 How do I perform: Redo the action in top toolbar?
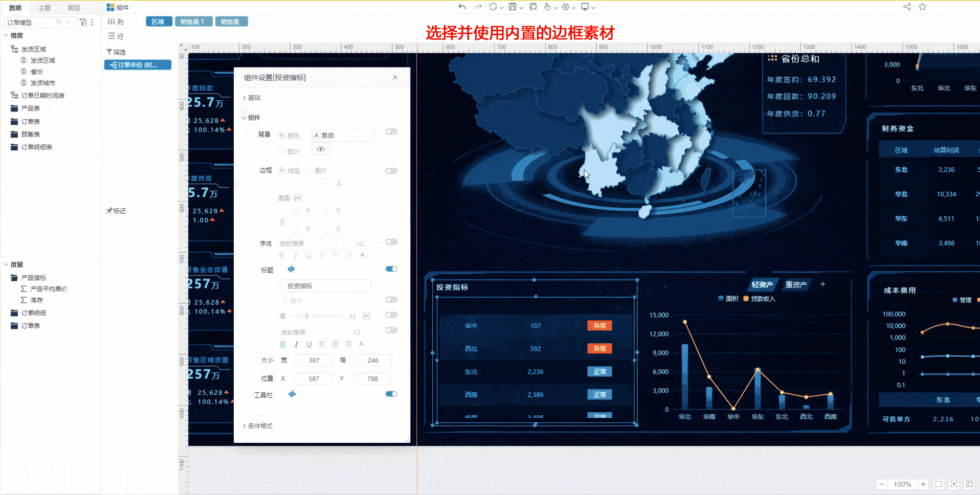point(478,7)
